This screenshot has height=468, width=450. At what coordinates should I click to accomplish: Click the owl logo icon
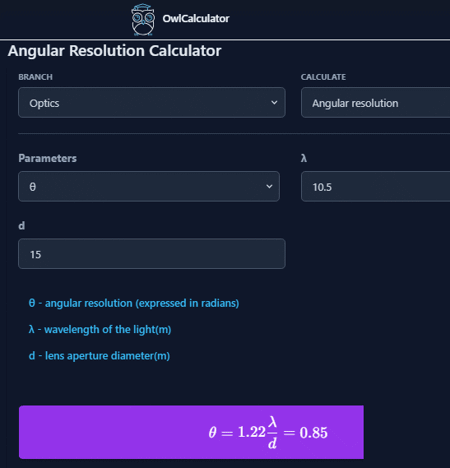tap(143, 19)
